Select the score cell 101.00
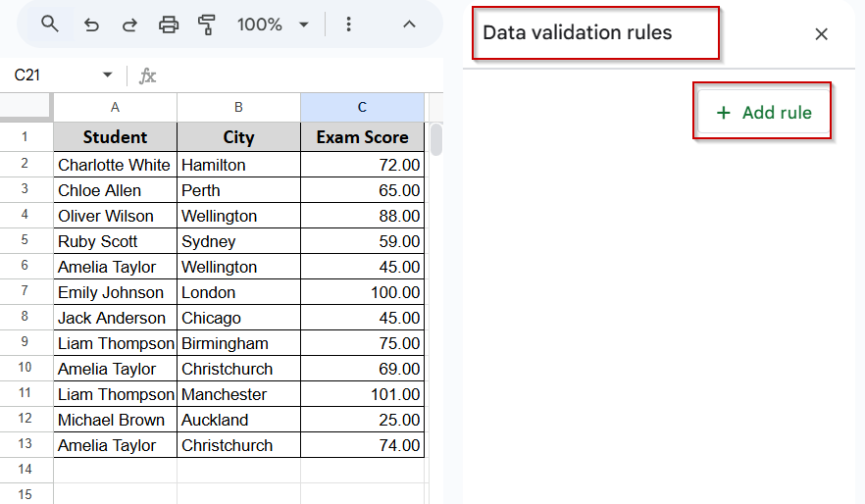 [x=362, y=394]
